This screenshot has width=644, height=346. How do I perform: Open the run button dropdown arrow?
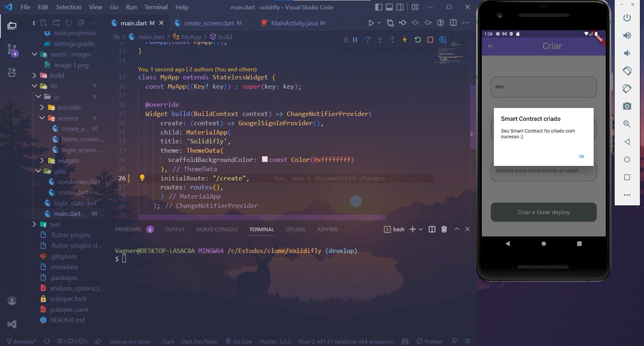point(379,23)
